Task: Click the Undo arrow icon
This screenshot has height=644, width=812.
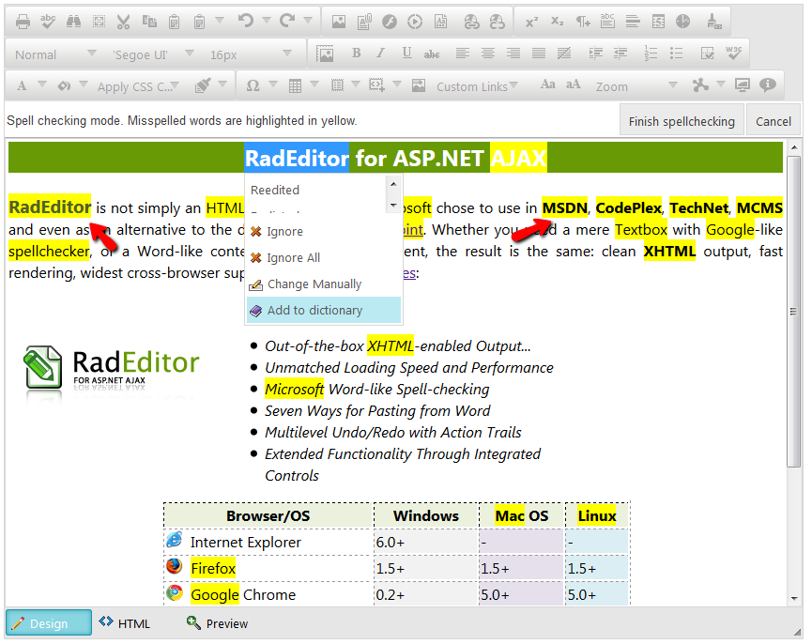Action: pyautogui.click(x=245, y=21)
